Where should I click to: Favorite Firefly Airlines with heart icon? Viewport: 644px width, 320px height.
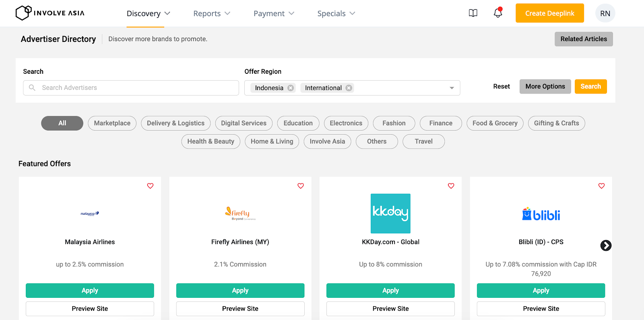301,186
